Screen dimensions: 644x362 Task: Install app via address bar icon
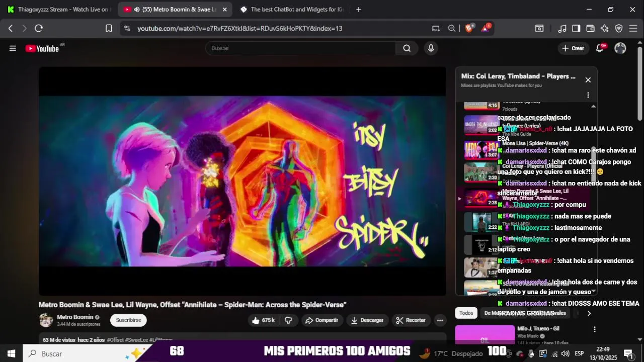[x=436, y=29]
